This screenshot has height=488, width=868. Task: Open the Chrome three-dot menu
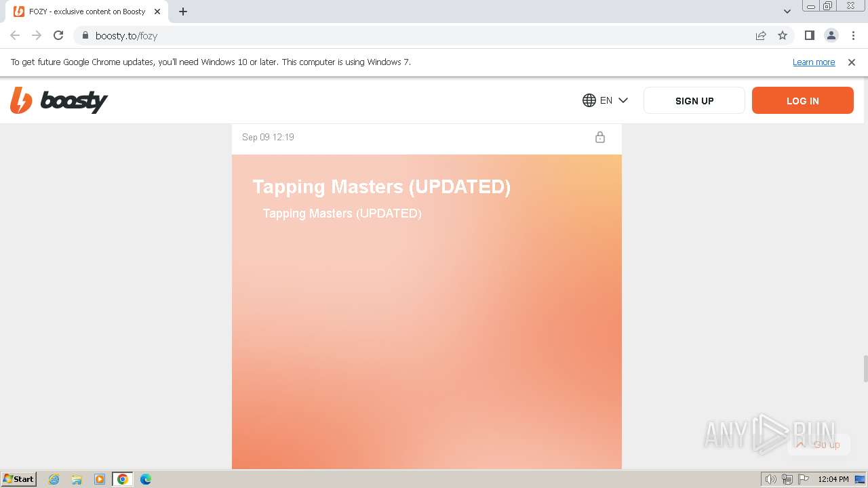coord(853,35)
